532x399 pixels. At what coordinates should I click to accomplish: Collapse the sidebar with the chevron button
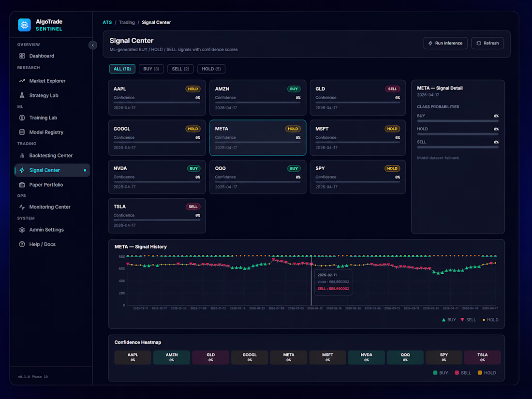click(x=93, y=45)
